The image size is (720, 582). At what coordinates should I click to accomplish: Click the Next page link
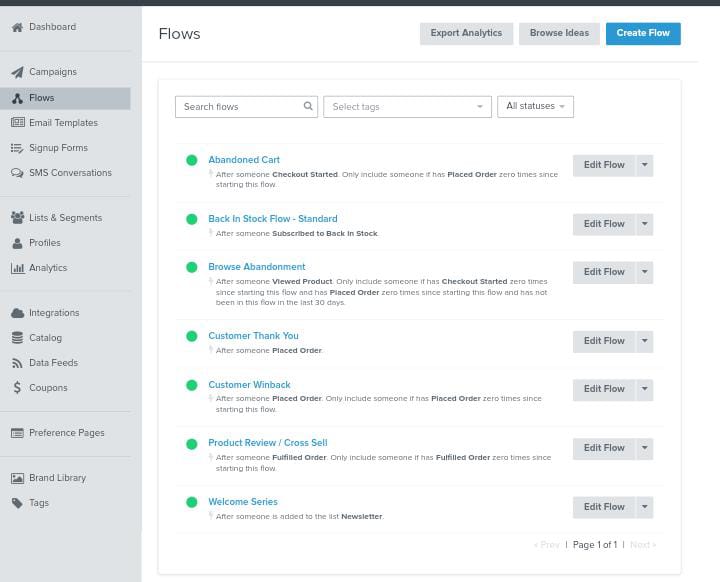(x=643, y=545)
